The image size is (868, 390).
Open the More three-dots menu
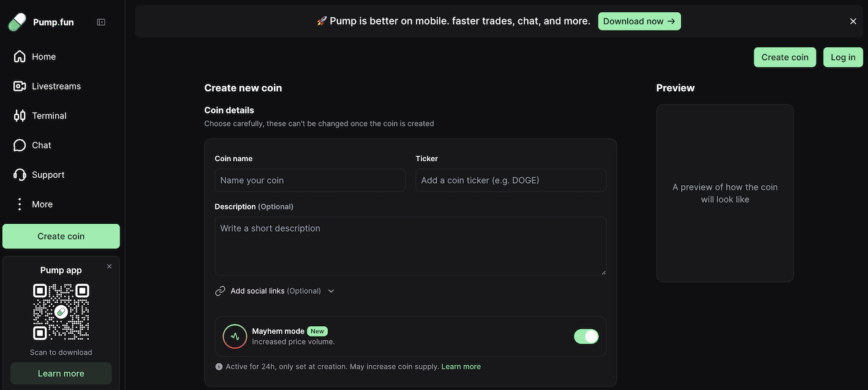[20, 204]
